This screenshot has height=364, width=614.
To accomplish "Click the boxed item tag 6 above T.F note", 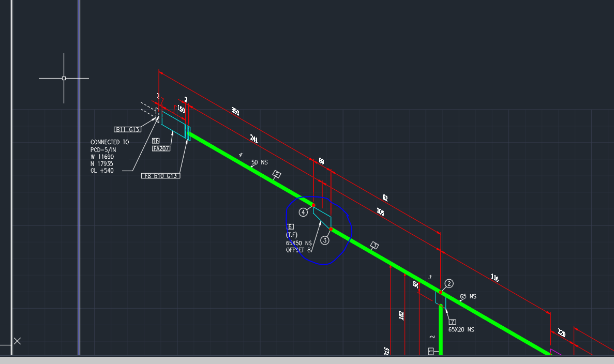I will pyautogui.click(x=290, y=226).
